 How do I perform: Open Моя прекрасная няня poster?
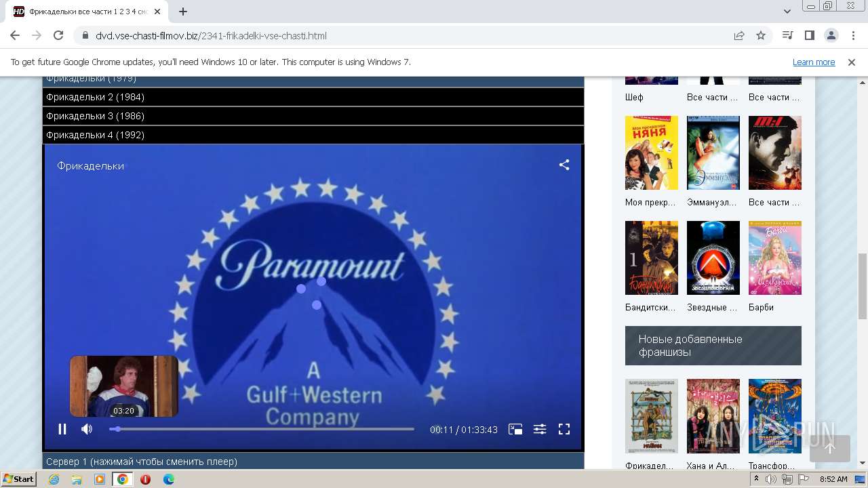click(652, 152)
